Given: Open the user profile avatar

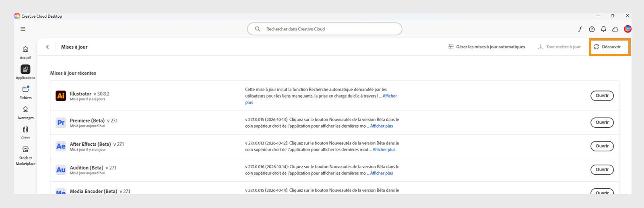Looking at the screenshot, I should click(627, 29).
